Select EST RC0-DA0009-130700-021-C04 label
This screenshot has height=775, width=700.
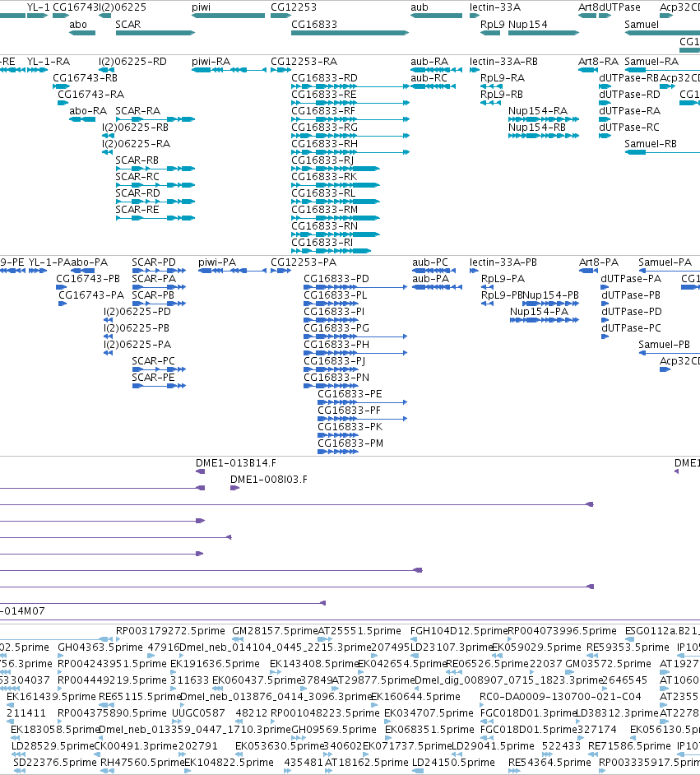click(x=560, y=697)
